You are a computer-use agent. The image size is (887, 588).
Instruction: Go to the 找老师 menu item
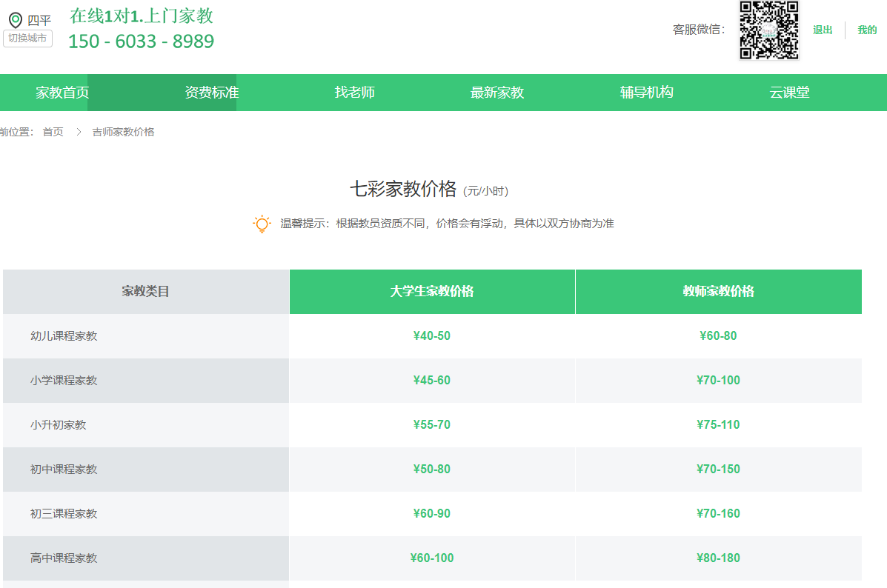coord(355,92)
